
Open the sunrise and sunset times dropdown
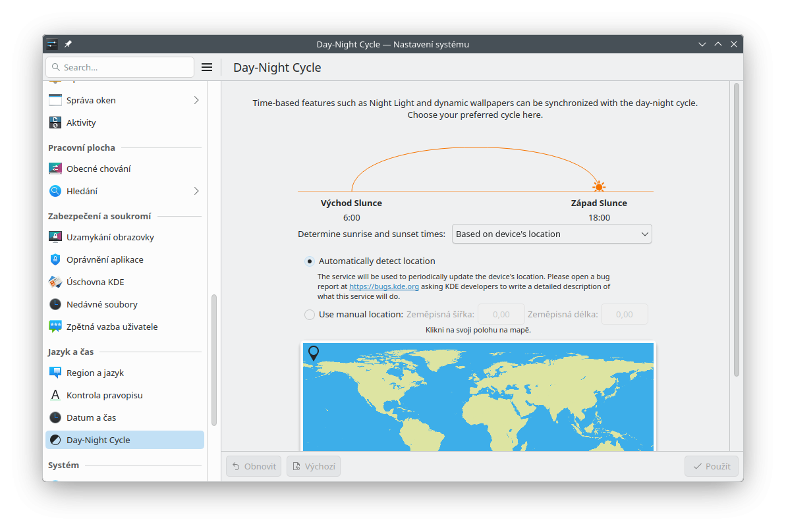pos(551,234)
